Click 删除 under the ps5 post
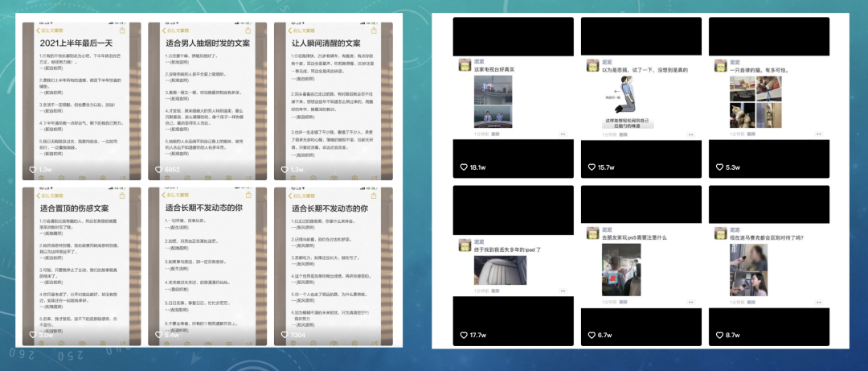The width and height of the screenshot is (868, 371). 624,302
